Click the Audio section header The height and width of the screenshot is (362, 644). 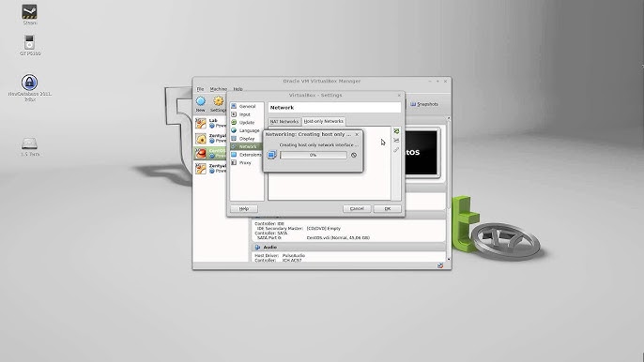pos(348,247)
